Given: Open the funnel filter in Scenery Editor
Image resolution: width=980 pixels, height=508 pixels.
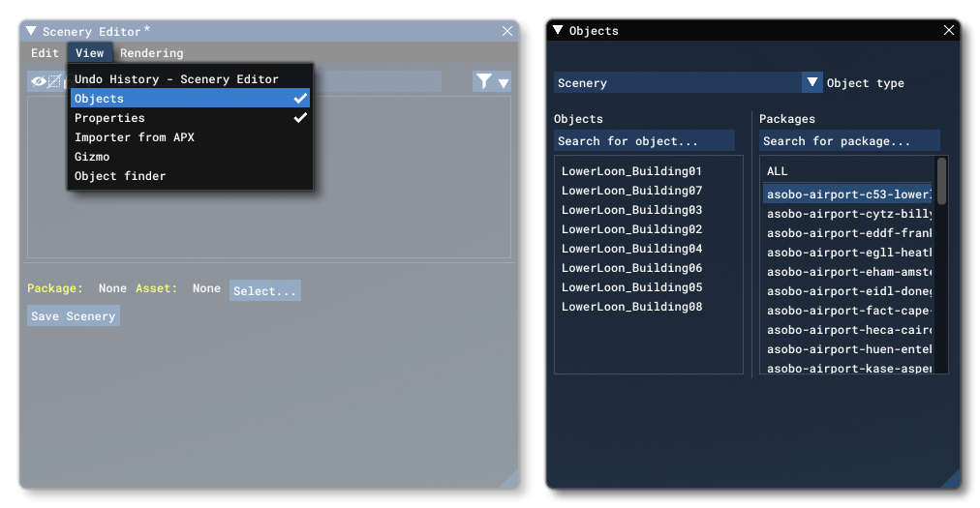Looking at the screenshot, I should (484, 81).
